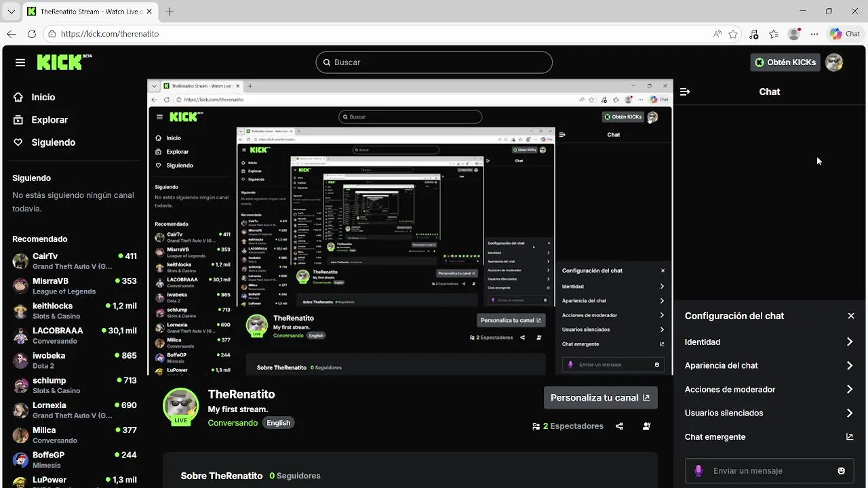Click the share stream icon
Viewport: 868px width, 488px height.
click(x=619, y=426)
